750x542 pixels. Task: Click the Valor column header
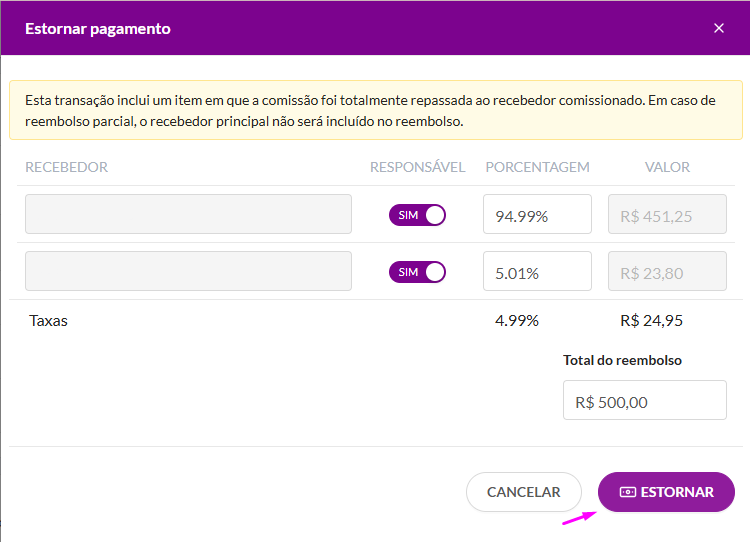[x=667, y=167]
